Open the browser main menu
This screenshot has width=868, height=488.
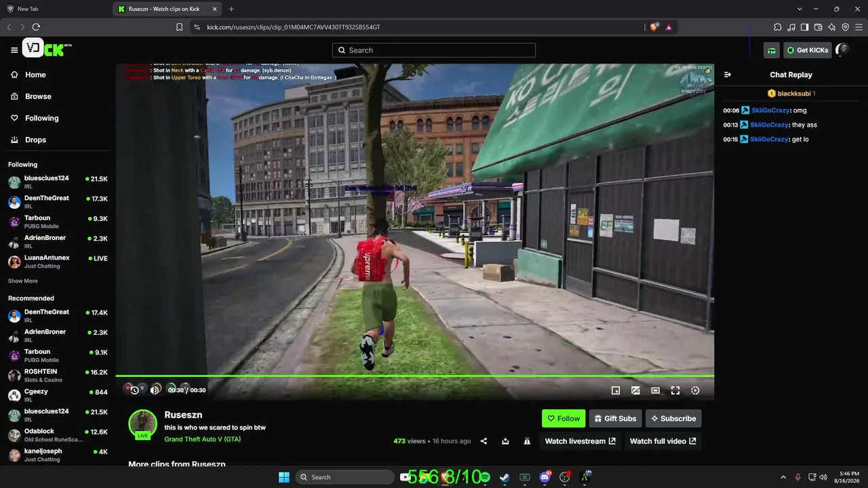point(859,27)
